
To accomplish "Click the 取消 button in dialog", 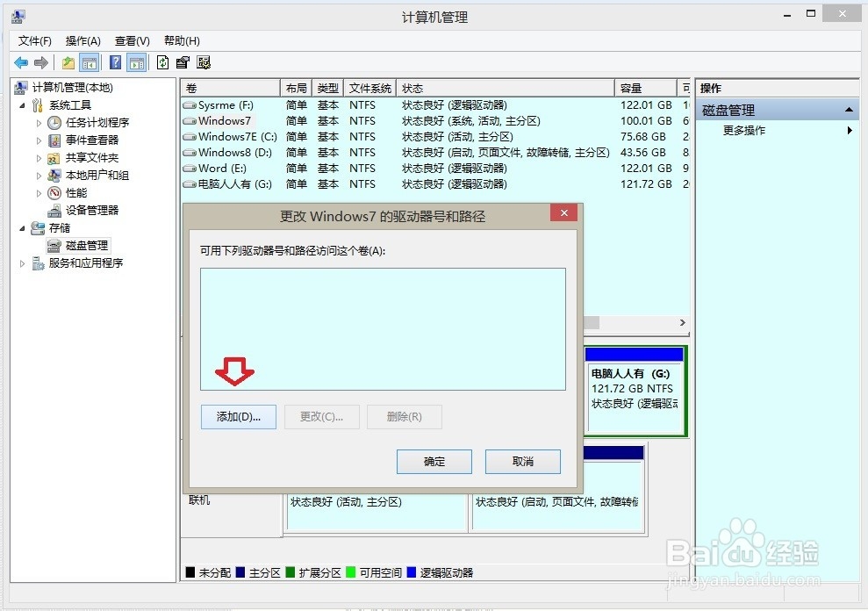I will pos(523,462).
